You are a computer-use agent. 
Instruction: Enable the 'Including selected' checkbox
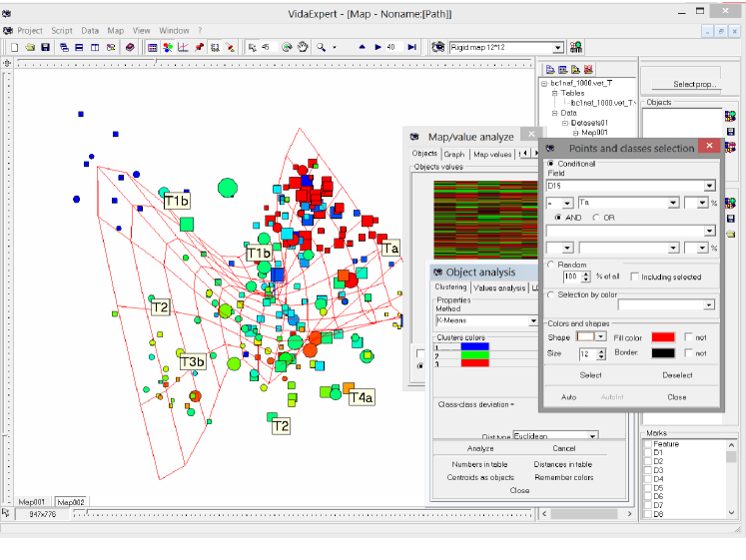pyautogui.click(x=633, y=277)
